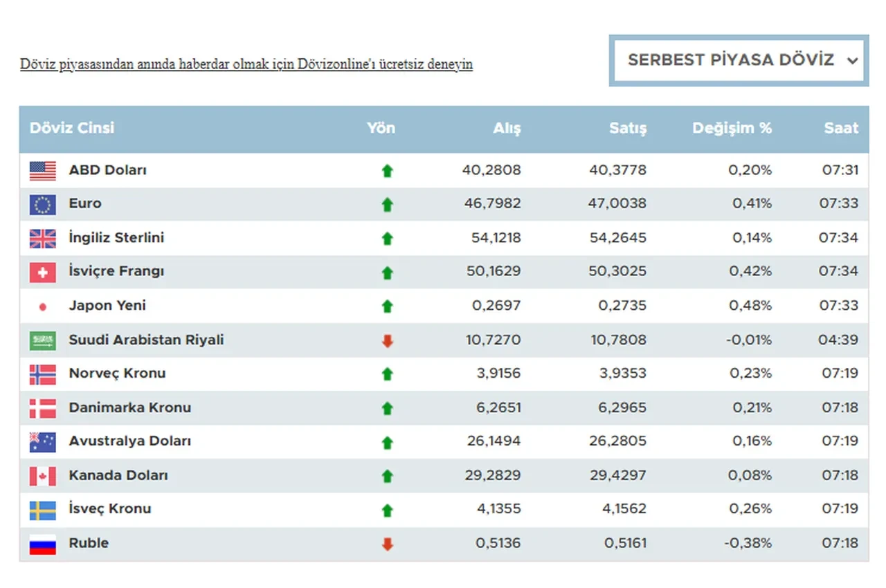Screen dimensions: 886x588
Task: Click the Satış column header
Action: tap(628, 128)
